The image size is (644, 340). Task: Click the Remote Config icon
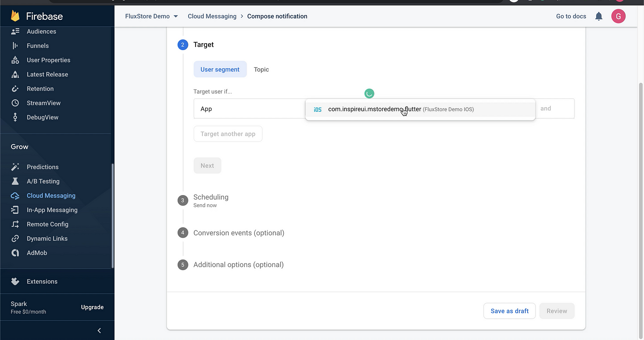point(15,224)
